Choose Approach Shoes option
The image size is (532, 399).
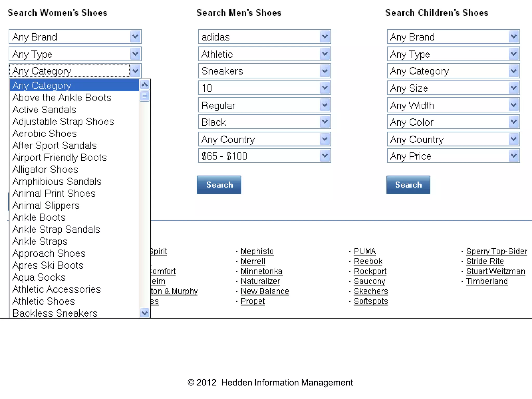click(x=74, y=253)
